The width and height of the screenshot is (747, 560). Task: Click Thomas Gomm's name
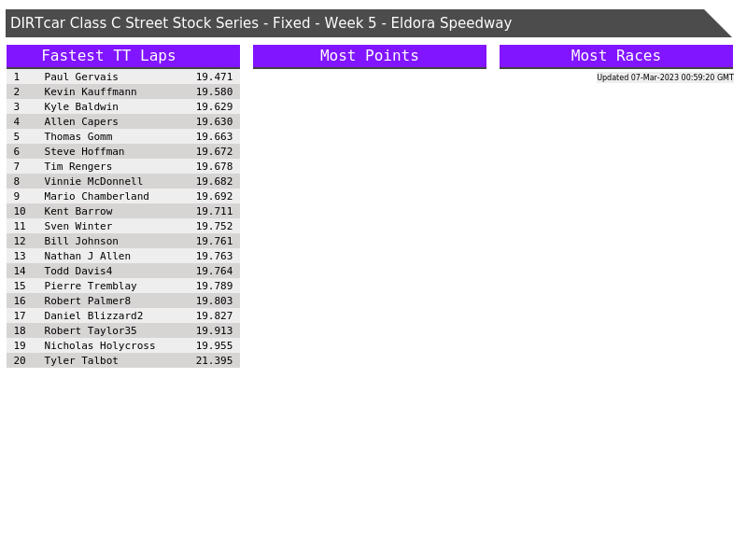click(78, 136)
